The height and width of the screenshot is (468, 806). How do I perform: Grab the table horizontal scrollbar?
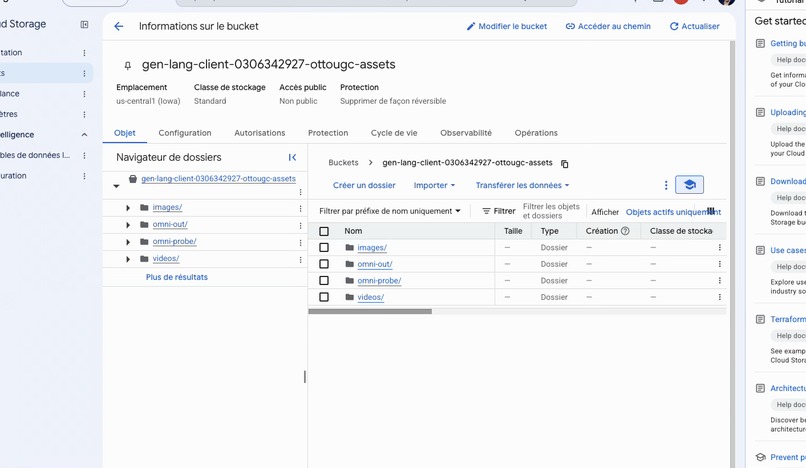pos(370,311)
